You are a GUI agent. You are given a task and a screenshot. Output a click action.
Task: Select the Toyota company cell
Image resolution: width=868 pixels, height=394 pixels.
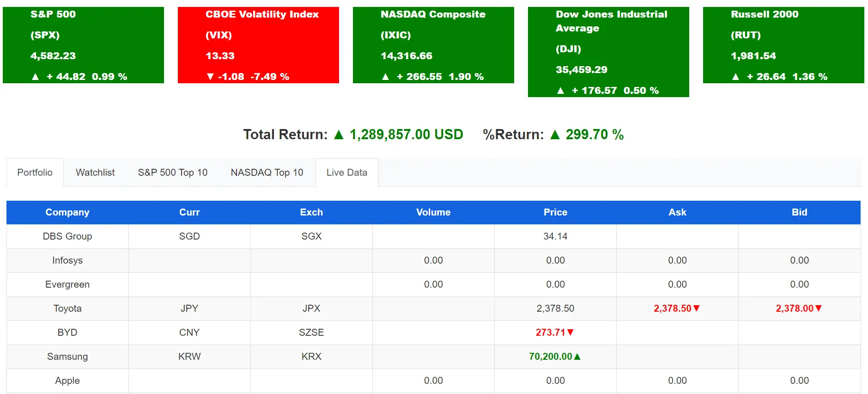pyautogui.click(x=67, y=308)
